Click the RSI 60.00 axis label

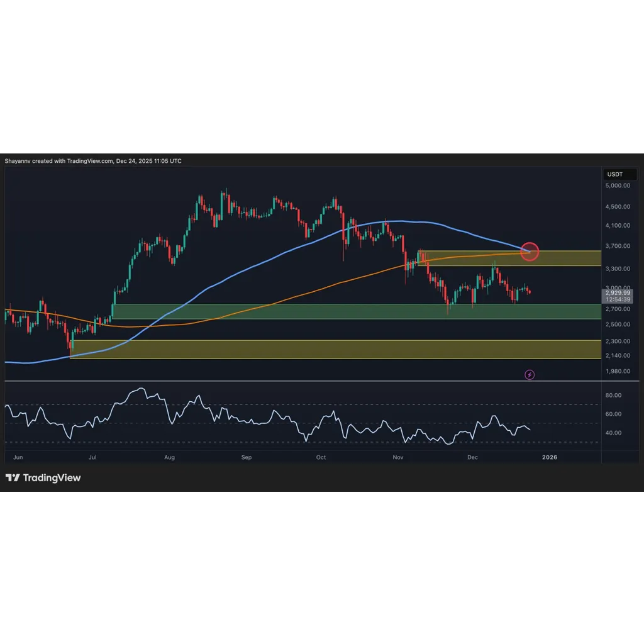613,414
